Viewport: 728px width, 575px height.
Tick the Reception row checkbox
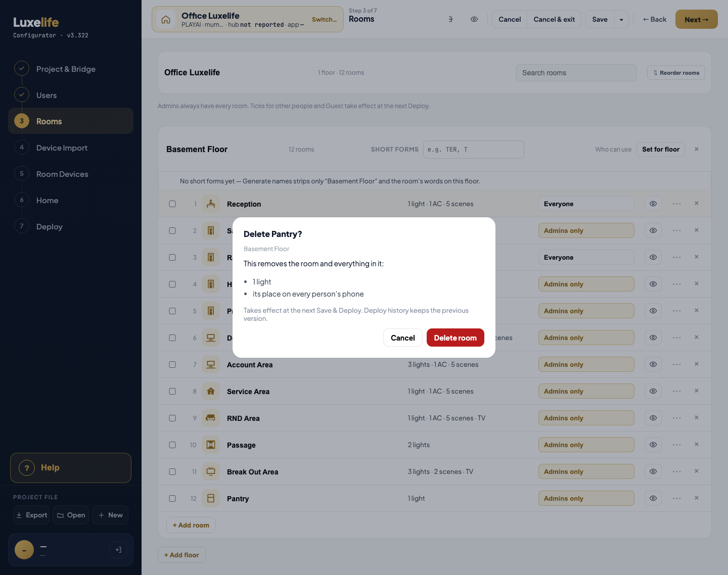172,204
